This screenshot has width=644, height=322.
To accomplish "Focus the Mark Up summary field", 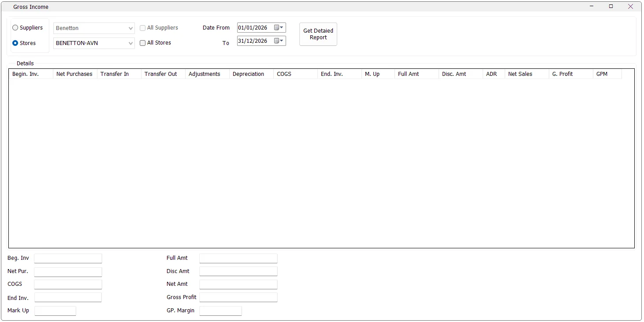I will [x=56, y=311].
